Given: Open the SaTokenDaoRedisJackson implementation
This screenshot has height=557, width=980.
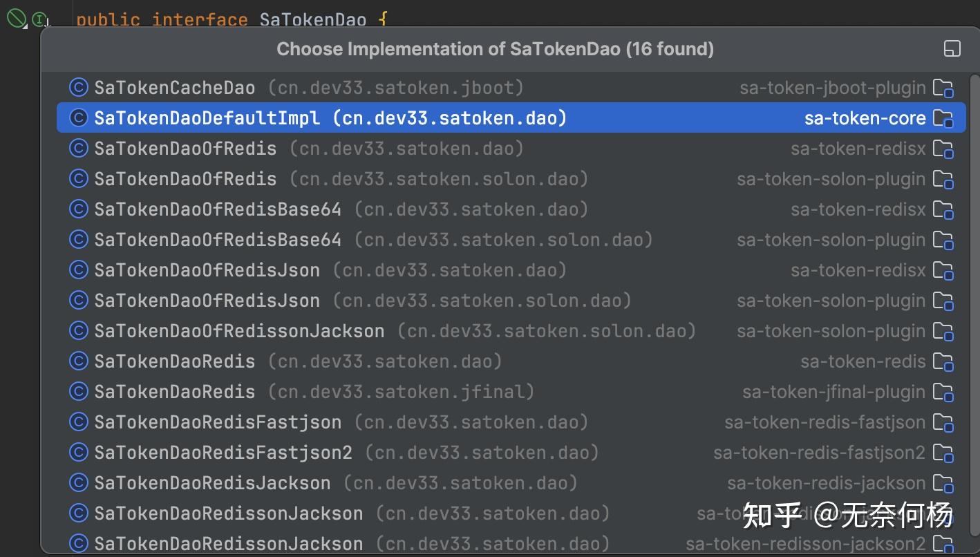Looking at the screenshot, I should tap(212, 483).
